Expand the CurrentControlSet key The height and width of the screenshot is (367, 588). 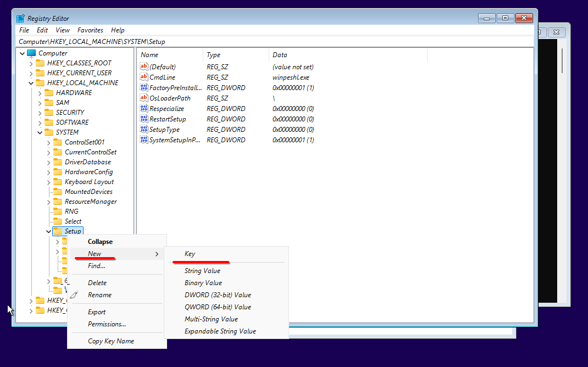point(49,152)
